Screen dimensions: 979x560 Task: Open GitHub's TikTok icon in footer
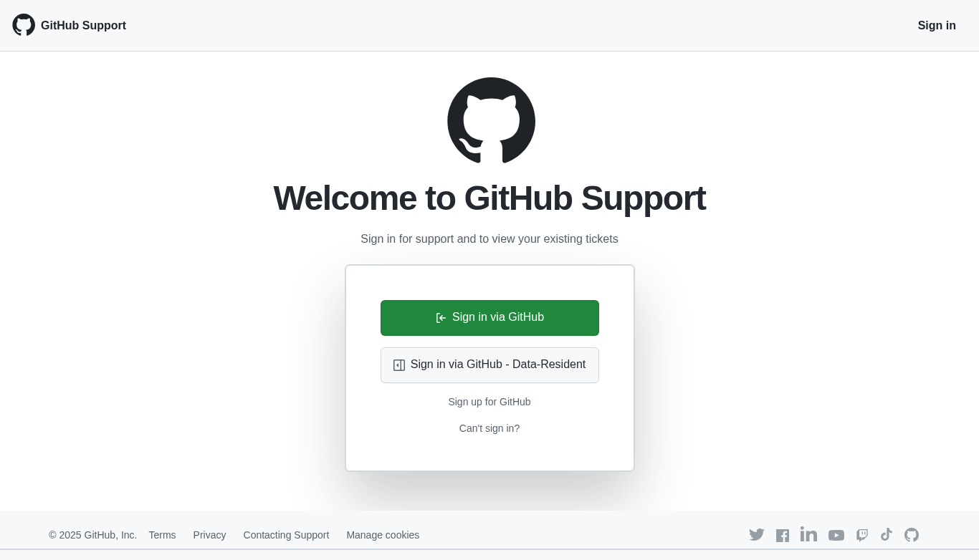click(887, 534)
